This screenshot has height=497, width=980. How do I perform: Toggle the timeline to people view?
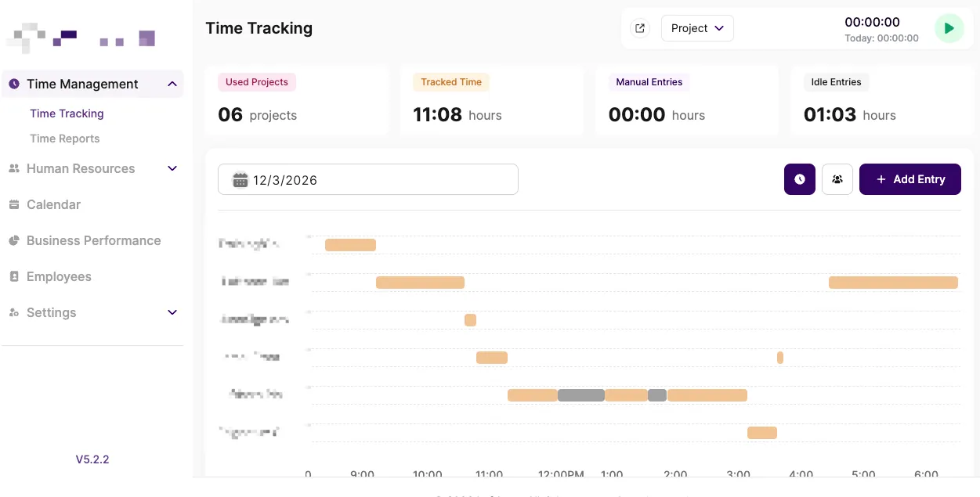(837, 179)
